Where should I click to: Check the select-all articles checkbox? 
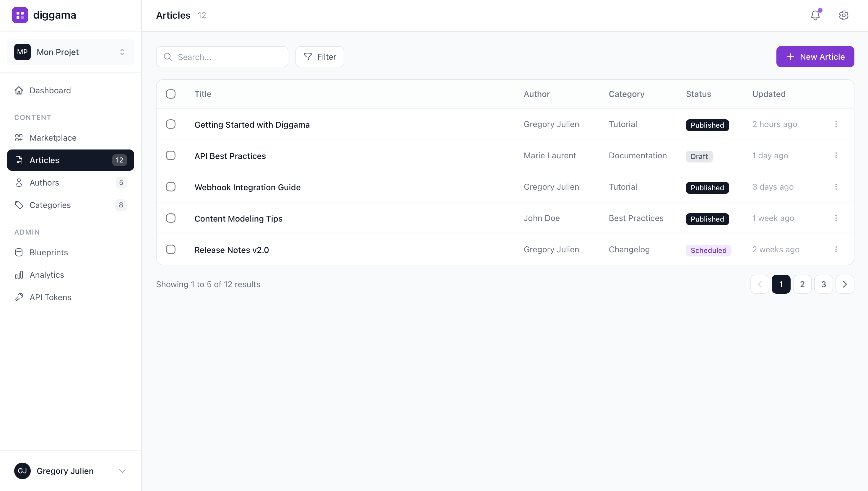(x=171, y=94)
